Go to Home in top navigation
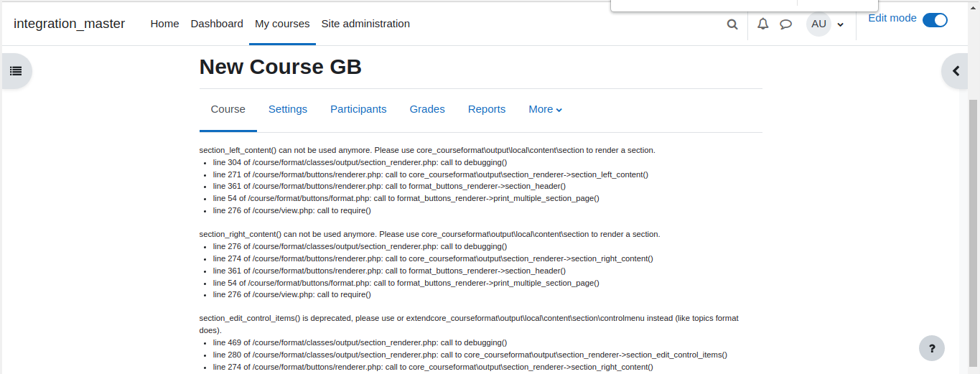This screenshot has width=980, height=374. pyautogui.click(x=164, y=24)
